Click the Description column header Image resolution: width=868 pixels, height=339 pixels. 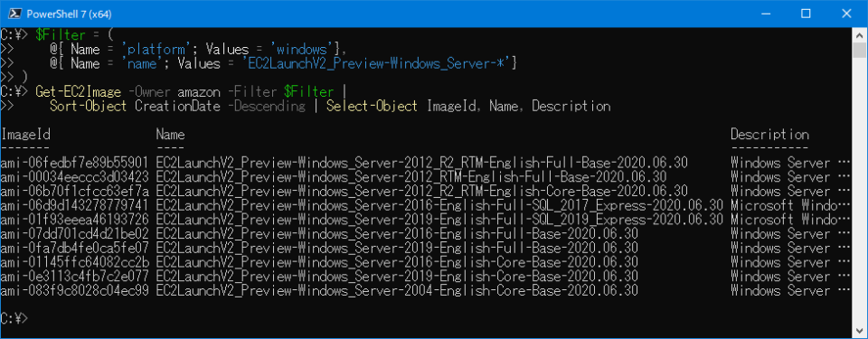click(769, 135)
